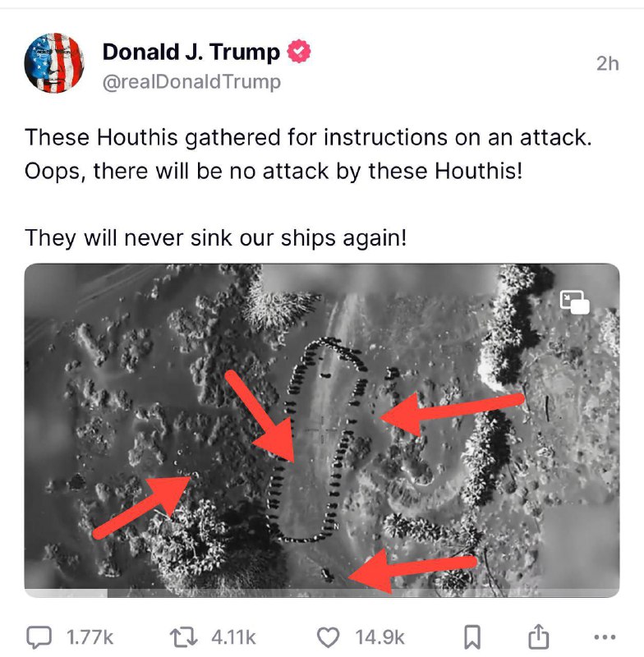The height and width of the screenshot is (657, 644).
Task: Click the ReTruth arrows icon
Action: pyautogui.click(x=183, y=637)
